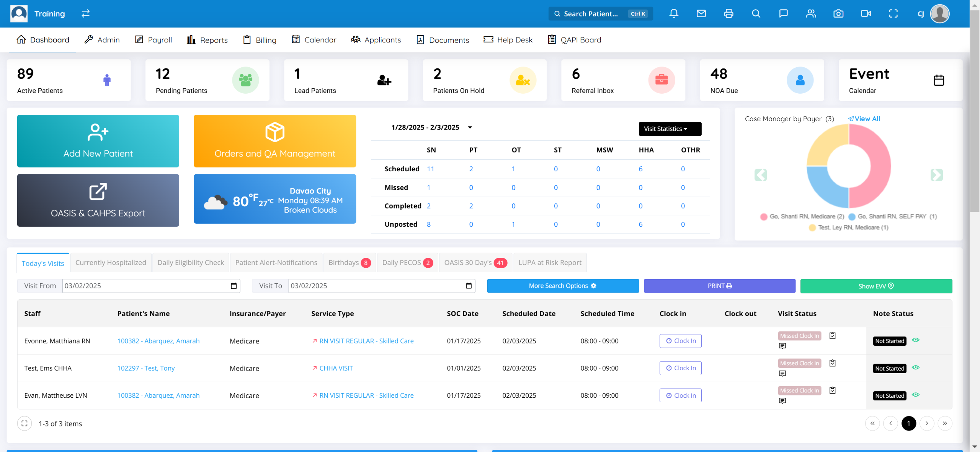Click More Search Options button
The height and width of the screenshot is (452, 980).
click(x=562, y=286)
